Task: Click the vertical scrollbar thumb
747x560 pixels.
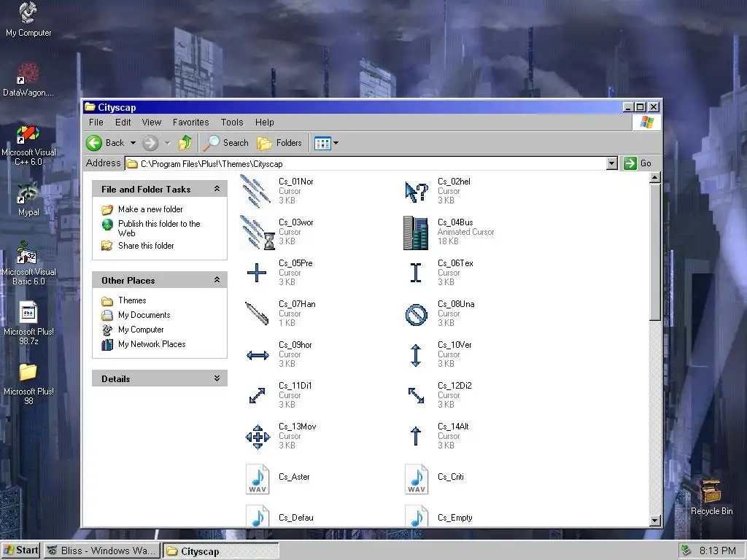Action: [655, 252]
